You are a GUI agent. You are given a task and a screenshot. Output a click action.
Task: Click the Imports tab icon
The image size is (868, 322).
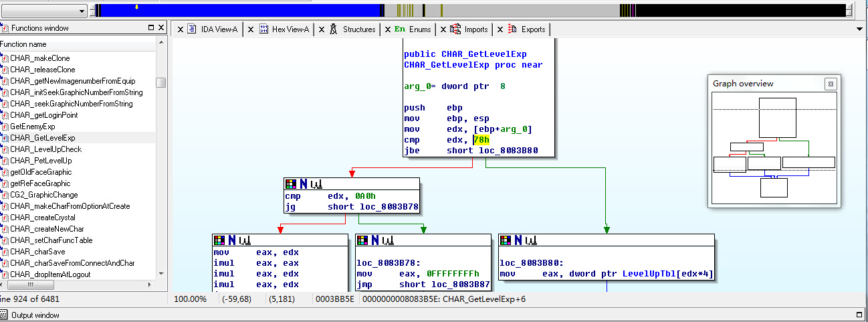tap(455, 29)
